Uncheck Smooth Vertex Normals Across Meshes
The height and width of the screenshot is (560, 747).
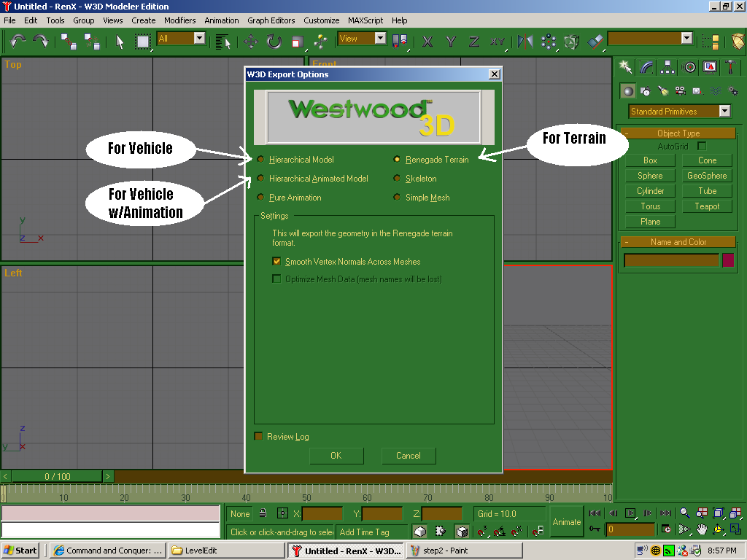tap(276, 261)
